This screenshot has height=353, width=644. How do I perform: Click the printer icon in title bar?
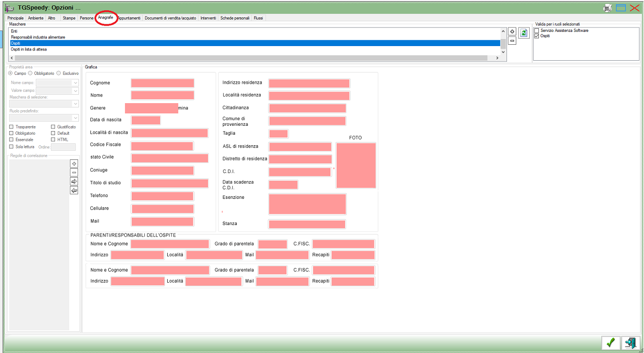608,8
